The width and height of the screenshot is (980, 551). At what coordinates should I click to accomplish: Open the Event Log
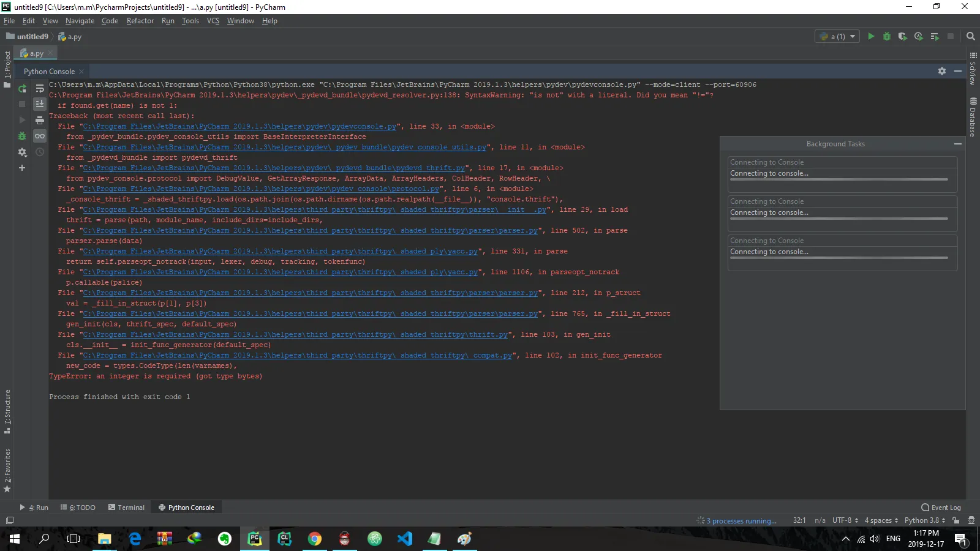point(941,508)
